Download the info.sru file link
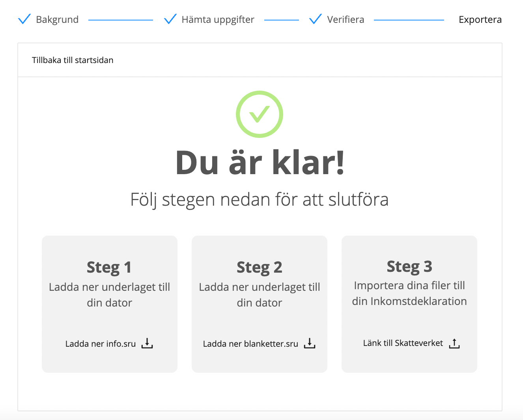Viewport: 523px width, 420px height. [101, 344]
